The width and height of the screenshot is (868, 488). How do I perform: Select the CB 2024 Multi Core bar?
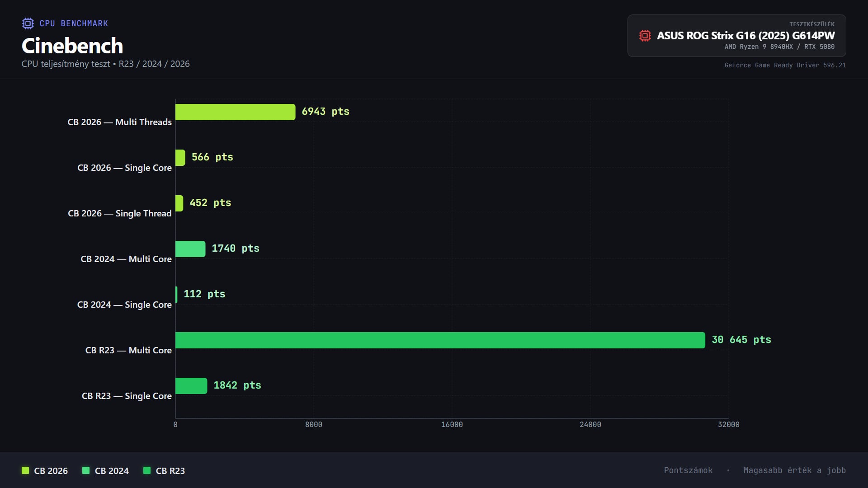pyautogui.click(x=190, y=249)
